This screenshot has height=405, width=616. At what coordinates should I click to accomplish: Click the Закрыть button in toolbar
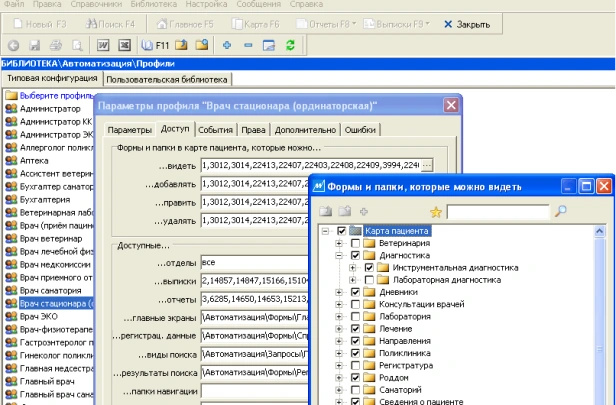click(467, 24)
